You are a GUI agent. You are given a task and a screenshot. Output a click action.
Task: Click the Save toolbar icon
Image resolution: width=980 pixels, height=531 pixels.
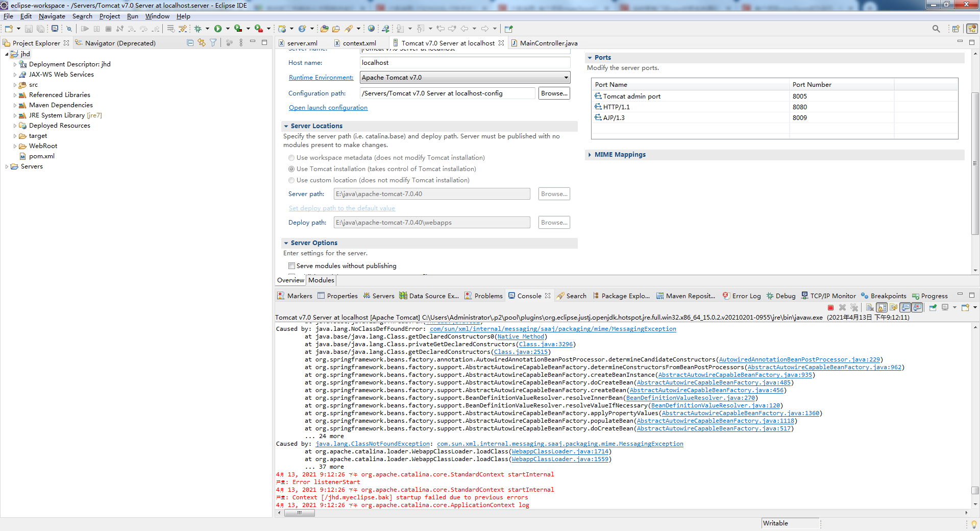tap(29, 29)
